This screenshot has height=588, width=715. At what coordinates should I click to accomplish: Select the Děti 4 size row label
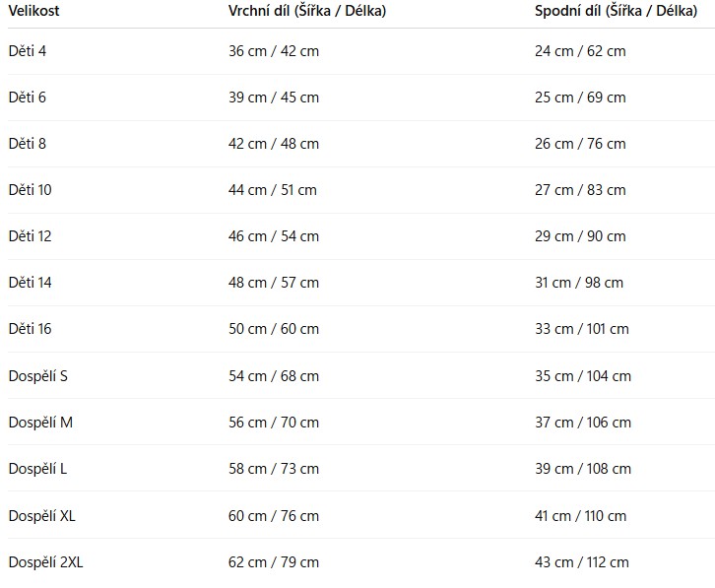(x=28, y=51)
